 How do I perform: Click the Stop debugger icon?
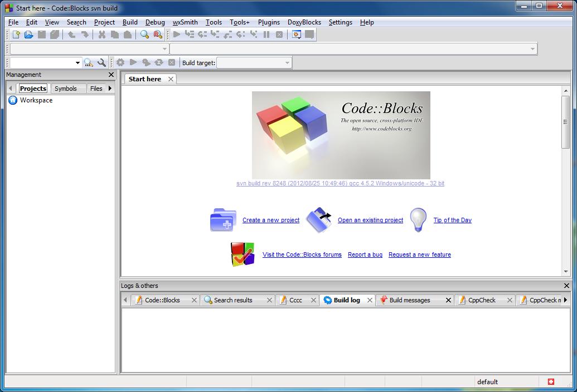pyautogui.click(x=279, y=35)
